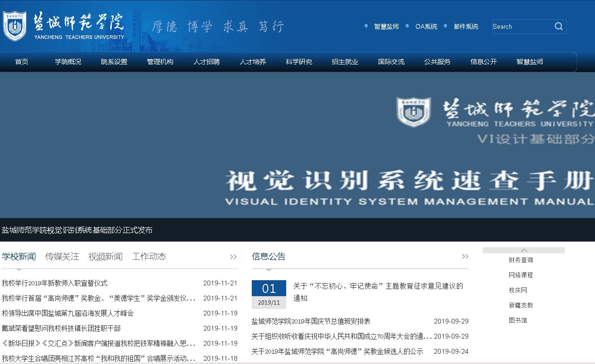The height and width of the screenshot is (364, 595).
Task: Open the 学院概况 menu
Action: pyautogui.click(x=68, y=62)
